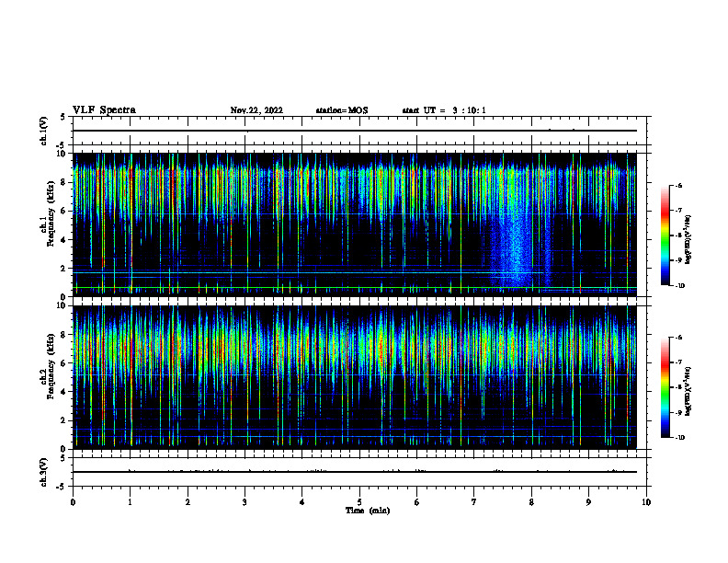Click the ch.1 "Frequency (kHz)" axis label
The width and height of the screenshot is (728, 563).
click(51, 213)
